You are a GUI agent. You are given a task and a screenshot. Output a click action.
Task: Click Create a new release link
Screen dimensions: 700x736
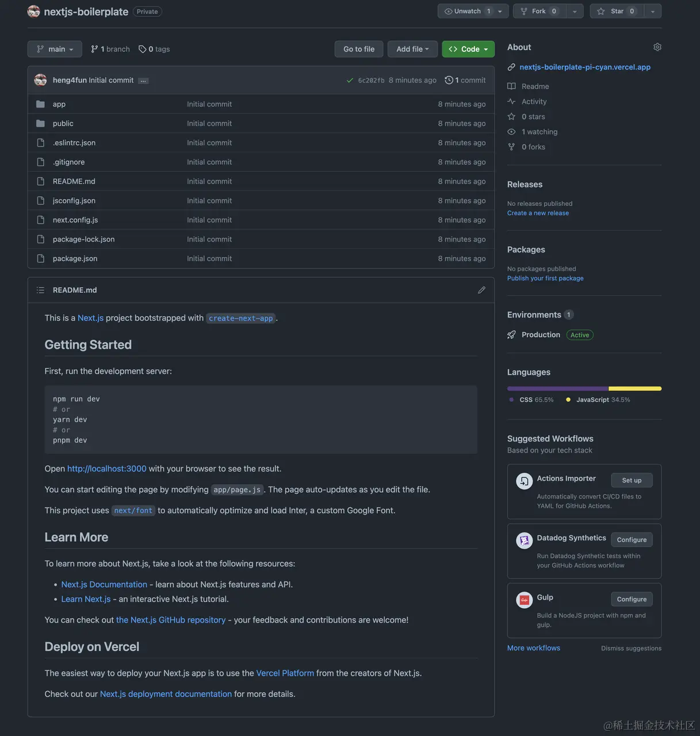coord(538,213)
